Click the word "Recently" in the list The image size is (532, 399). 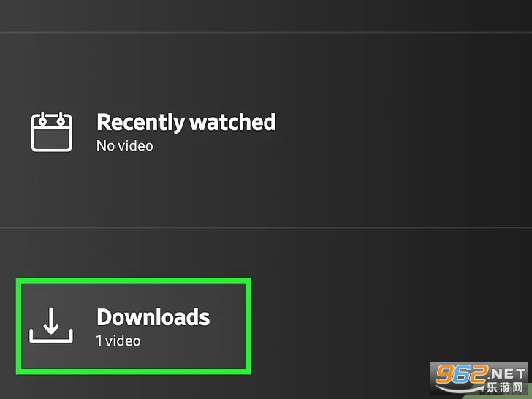pyautogui.click(x=141, y=123)
